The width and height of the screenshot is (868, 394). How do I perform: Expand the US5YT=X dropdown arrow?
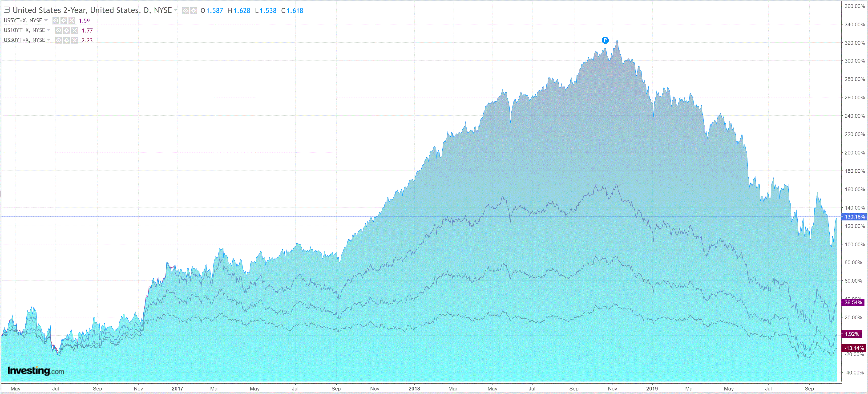[x=46, y=20]
